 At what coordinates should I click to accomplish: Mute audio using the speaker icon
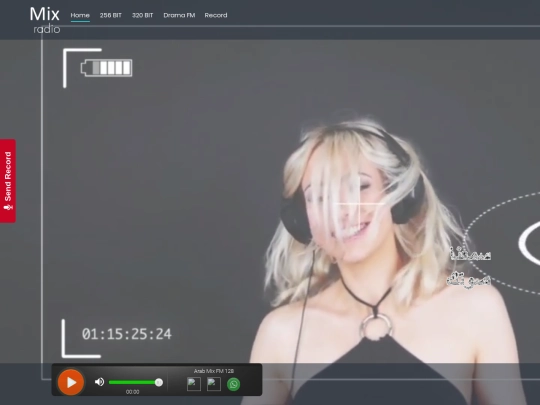[100, 382]
